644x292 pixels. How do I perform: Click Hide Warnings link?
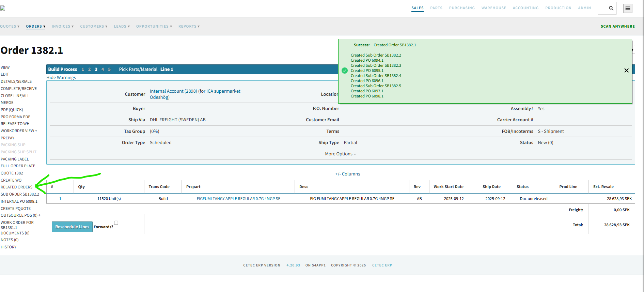point(61,78)
